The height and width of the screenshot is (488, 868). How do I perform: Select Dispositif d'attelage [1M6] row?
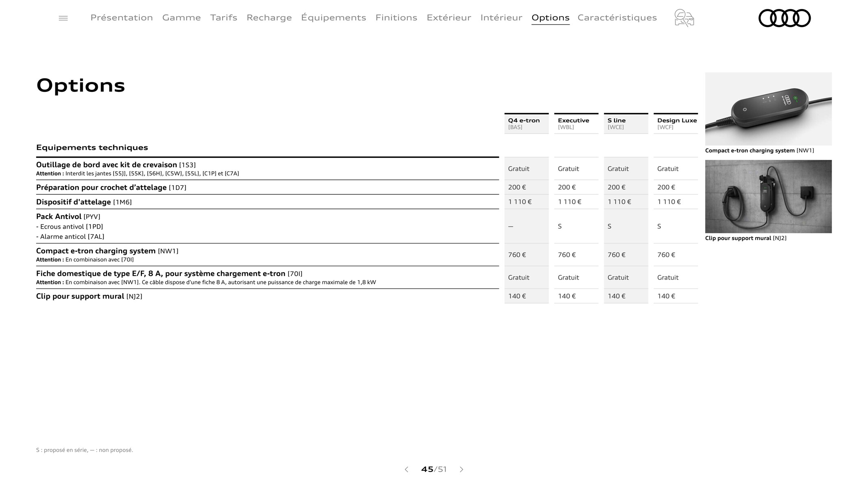(267, 202)
